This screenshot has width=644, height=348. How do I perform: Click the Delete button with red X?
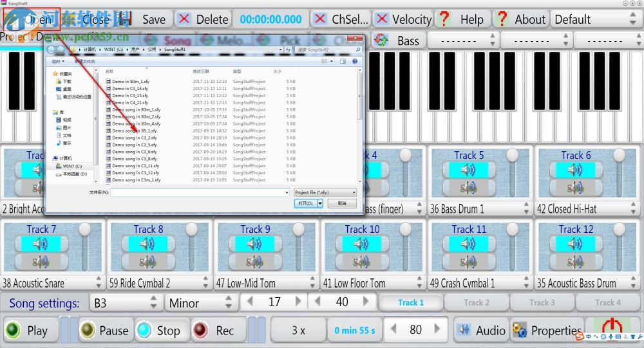[204, 19]
